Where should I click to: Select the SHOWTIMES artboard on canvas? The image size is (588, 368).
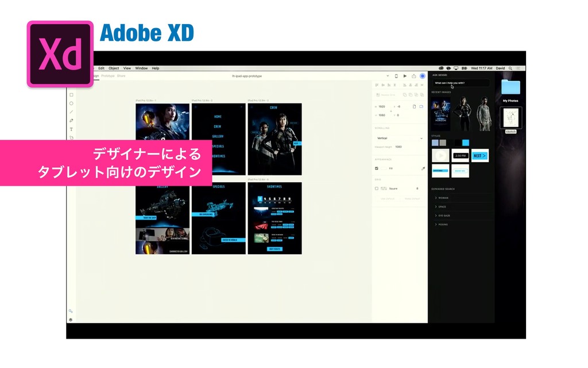point(274,218)
